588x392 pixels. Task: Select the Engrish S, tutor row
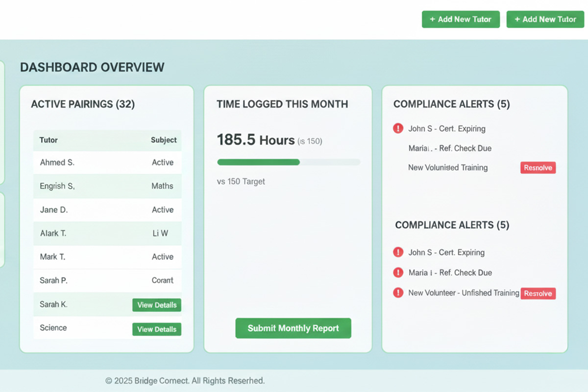tap(107, 186)
